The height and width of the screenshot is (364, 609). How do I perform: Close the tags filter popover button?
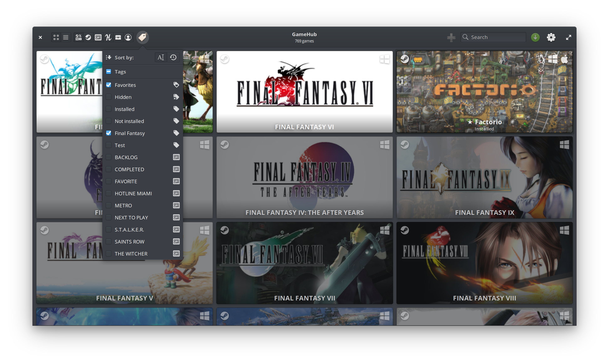[x=143, y=37]
